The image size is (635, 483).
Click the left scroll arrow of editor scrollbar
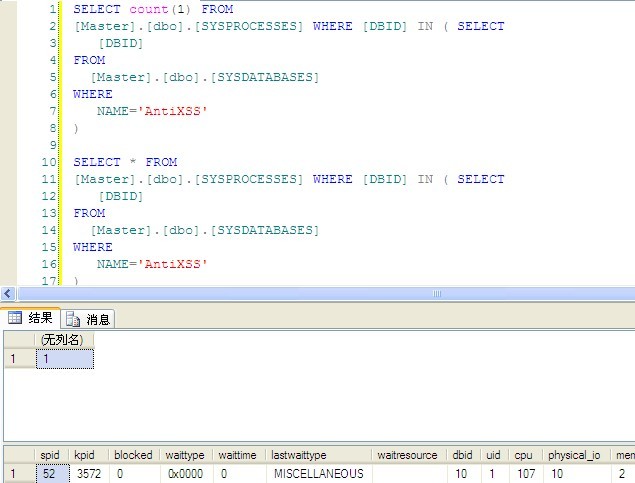pos(8,294)
